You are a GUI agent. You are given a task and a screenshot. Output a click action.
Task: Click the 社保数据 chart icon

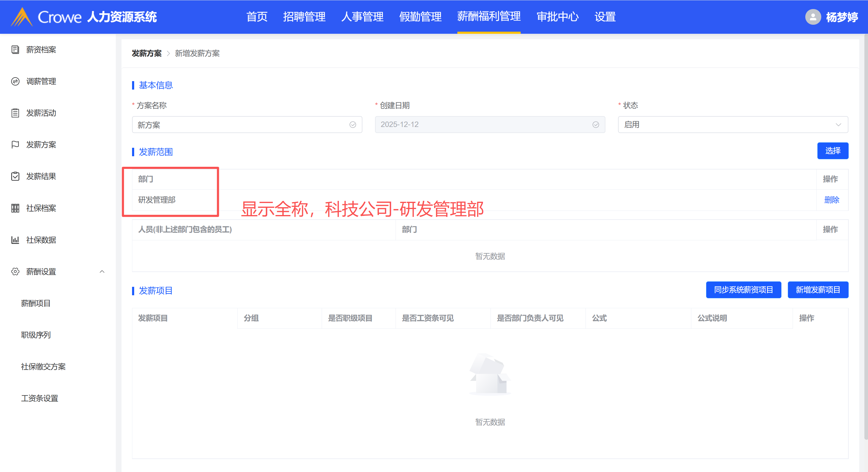(x=15, y=240)
